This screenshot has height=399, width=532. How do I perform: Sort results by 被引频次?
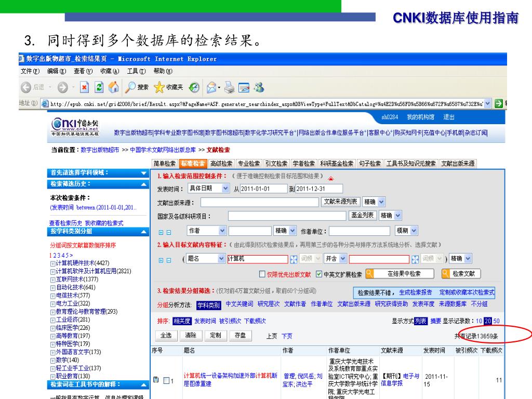click(230, 321)
